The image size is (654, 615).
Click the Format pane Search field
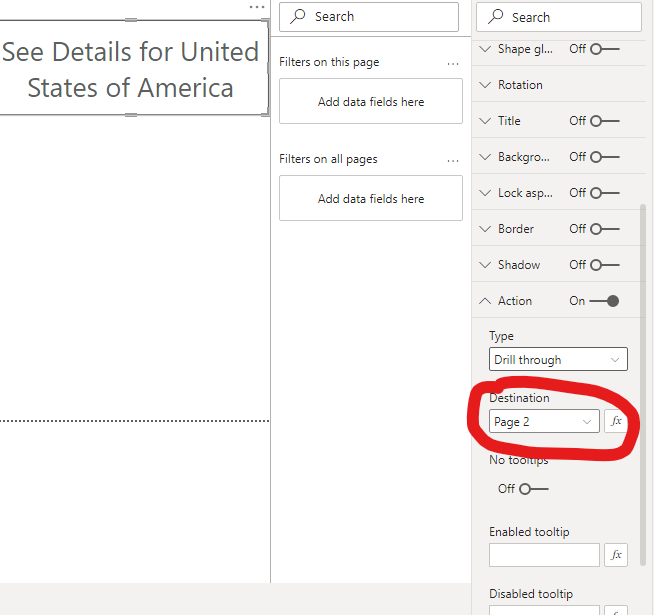point(559,17)
